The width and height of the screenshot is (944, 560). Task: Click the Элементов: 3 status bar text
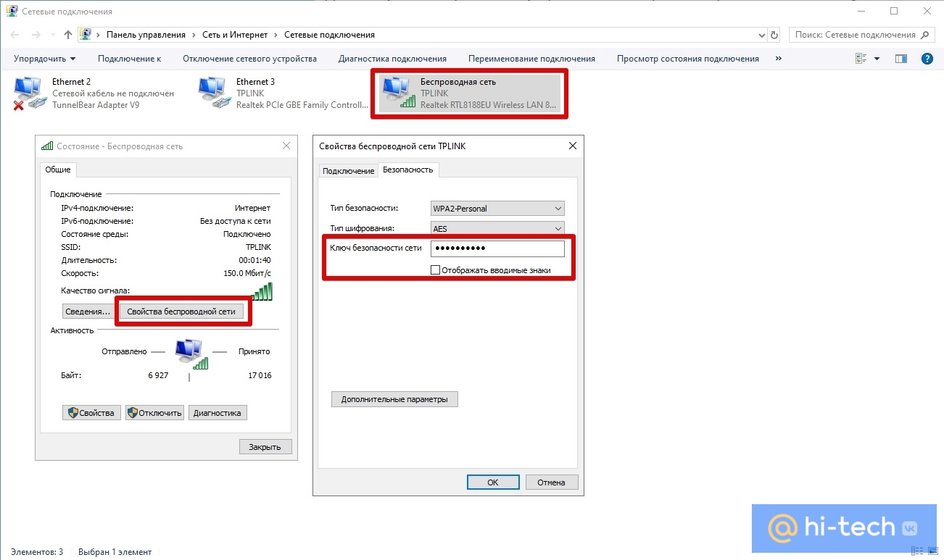37,552
